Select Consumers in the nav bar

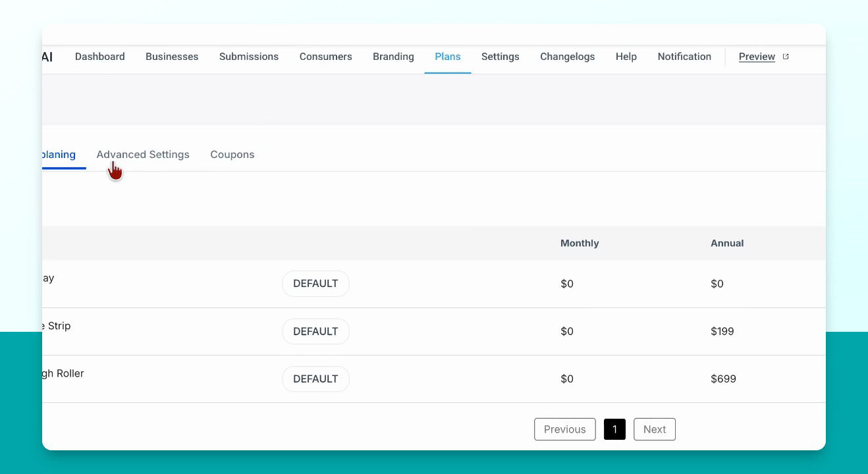click(325, 57)
